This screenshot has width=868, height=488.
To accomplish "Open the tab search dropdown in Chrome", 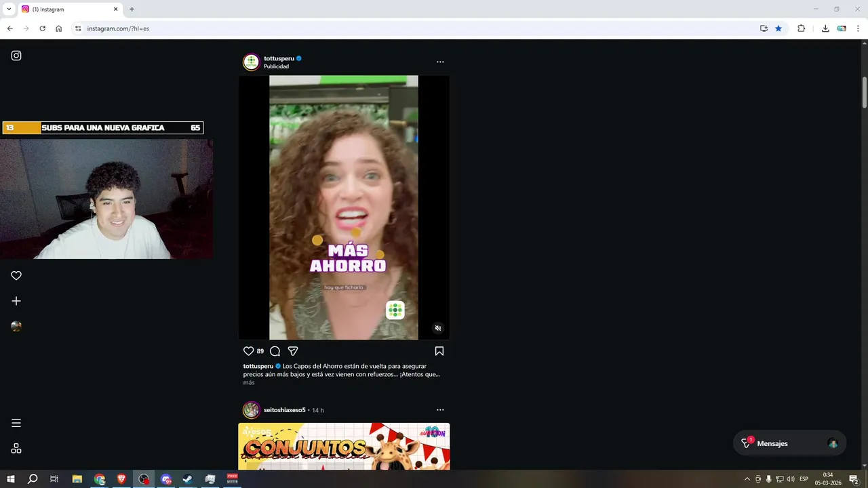I will click(9, 9).
